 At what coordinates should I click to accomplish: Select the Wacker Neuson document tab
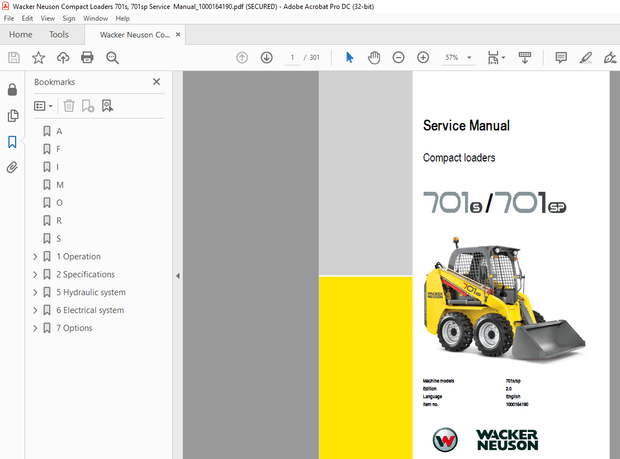[x=135, y=35]
